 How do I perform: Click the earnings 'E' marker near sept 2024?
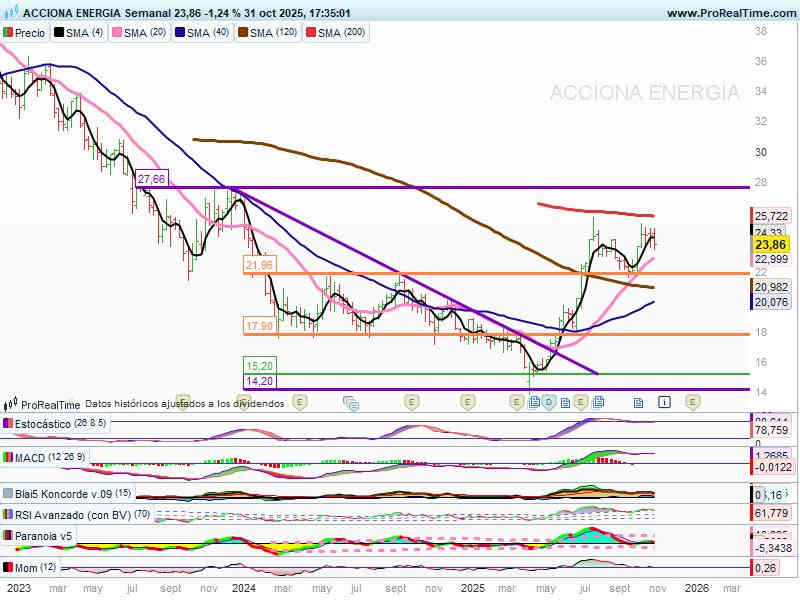coord(411,402)
